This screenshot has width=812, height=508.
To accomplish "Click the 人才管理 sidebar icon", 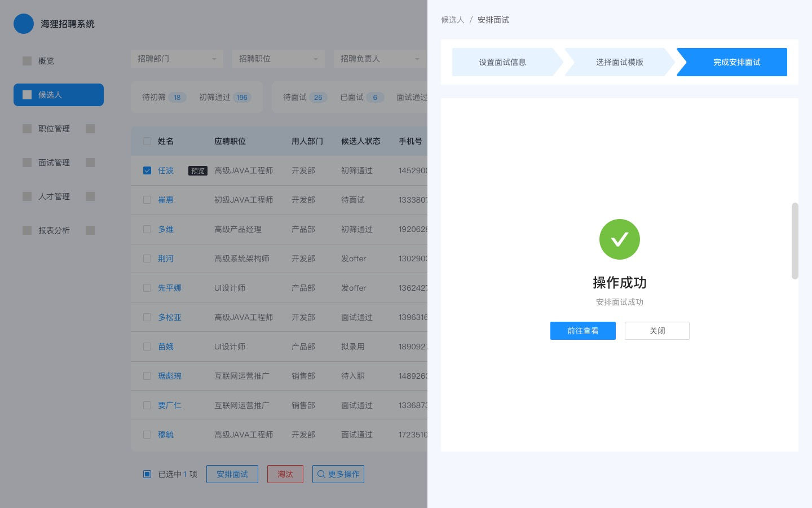I will (x=27, y=196).
